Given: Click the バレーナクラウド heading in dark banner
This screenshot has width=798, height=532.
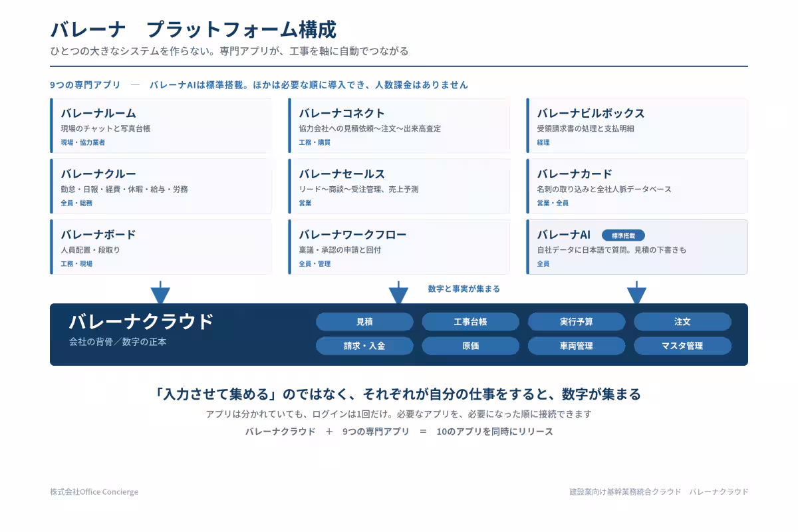Looking at the screenshot, I should [141, 321].
